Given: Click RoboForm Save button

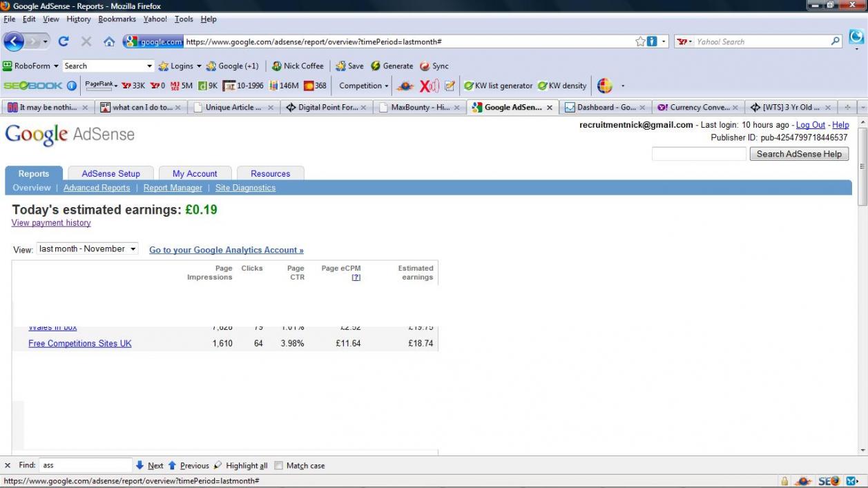Looking at the screenshot, I should point(349,66).
